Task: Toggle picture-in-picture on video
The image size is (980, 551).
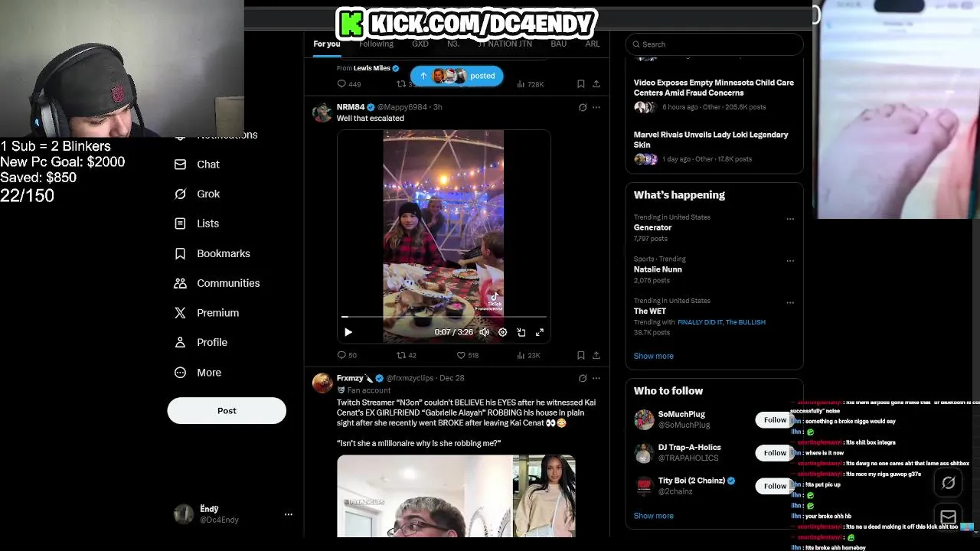Action: click(521, 332)
